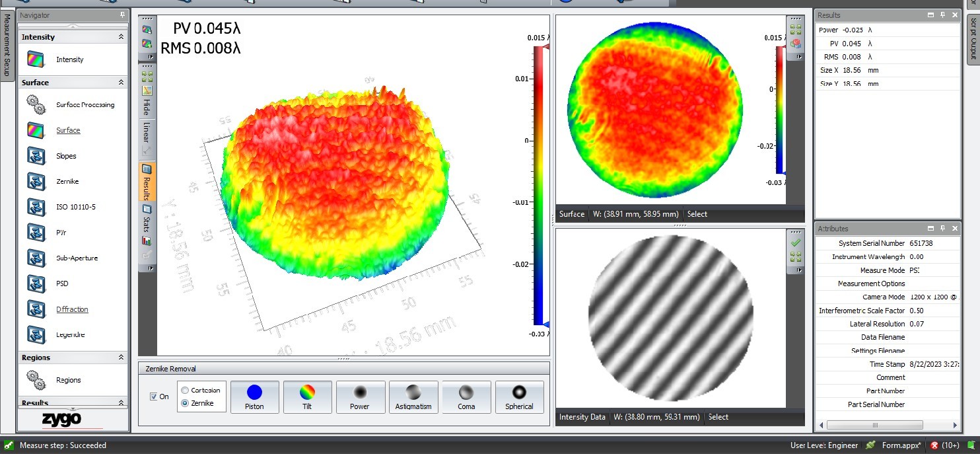
Task: Open Surface Processing gears icon
Action: 36,104
